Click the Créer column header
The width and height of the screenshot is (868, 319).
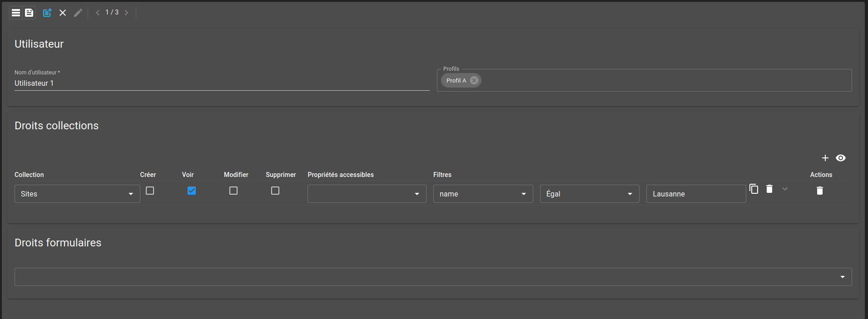point(148,175)
